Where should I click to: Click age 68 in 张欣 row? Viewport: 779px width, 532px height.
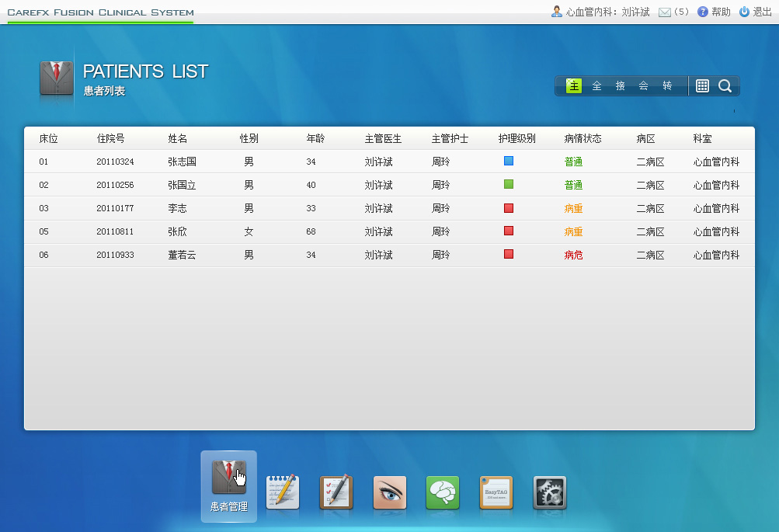(311, 232)
